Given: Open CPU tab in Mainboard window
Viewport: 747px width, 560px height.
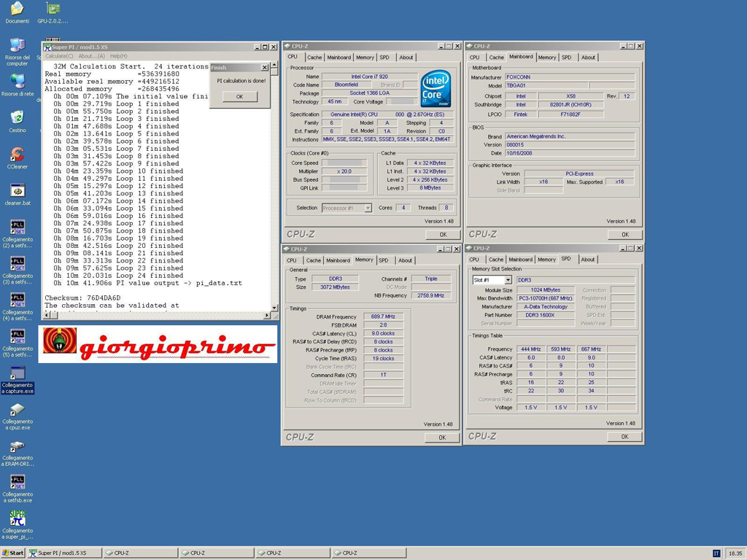Looking at the screenshot, I should 474,58.
